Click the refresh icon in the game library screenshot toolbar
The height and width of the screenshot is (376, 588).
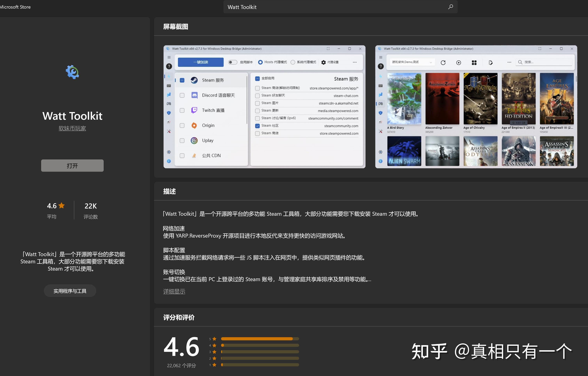[x=443, y=63]
